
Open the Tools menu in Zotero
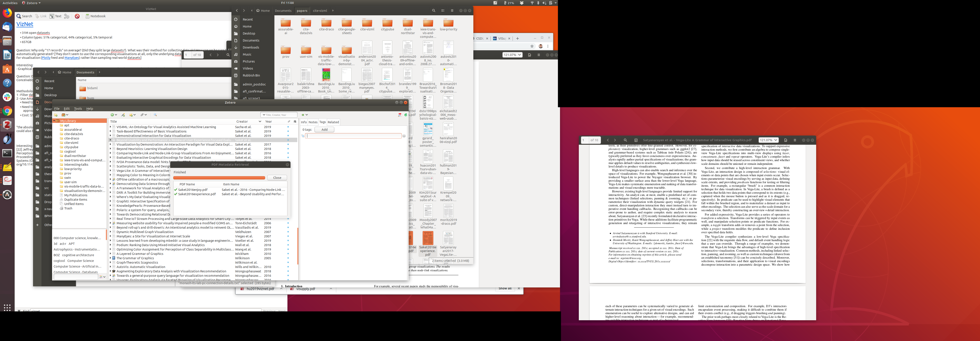pyautogui.click(x=78, y=109)
